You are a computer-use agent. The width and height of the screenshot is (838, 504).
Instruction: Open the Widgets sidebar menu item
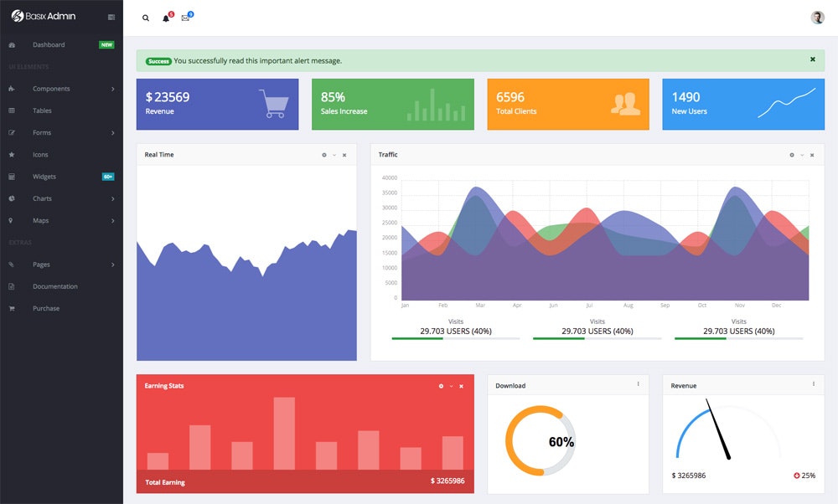point(46,177)
